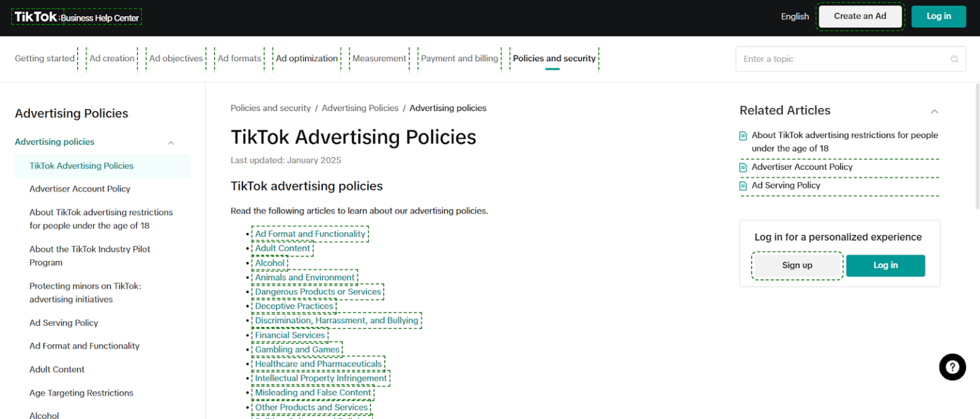Open Discrimination, Harrassment, and Bullying link
Viewport: 980px width, 419px height.
click(337, 321)
